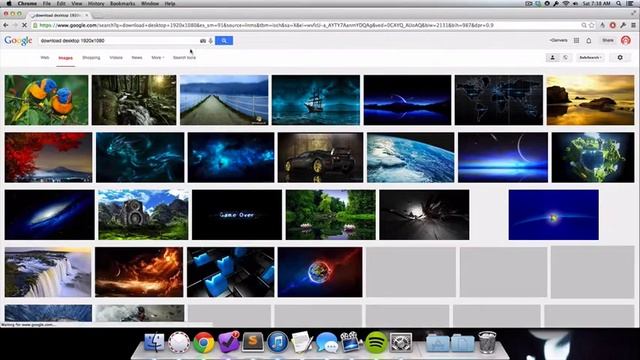
Task: Go to the Videos tab
Action: [x=116, y=58]
